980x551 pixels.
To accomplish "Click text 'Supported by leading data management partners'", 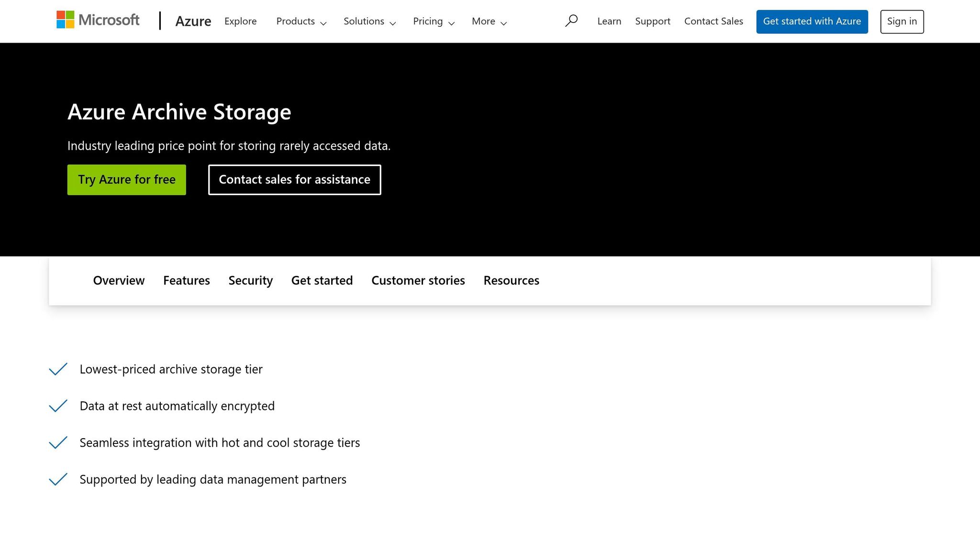I will coord(213,480).
